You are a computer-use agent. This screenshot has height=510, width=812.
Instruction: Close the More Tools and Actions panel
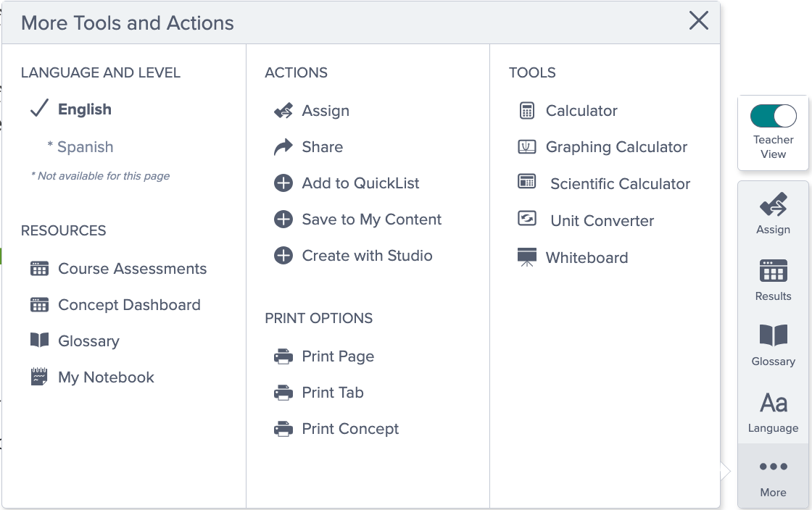coord(699,21)
